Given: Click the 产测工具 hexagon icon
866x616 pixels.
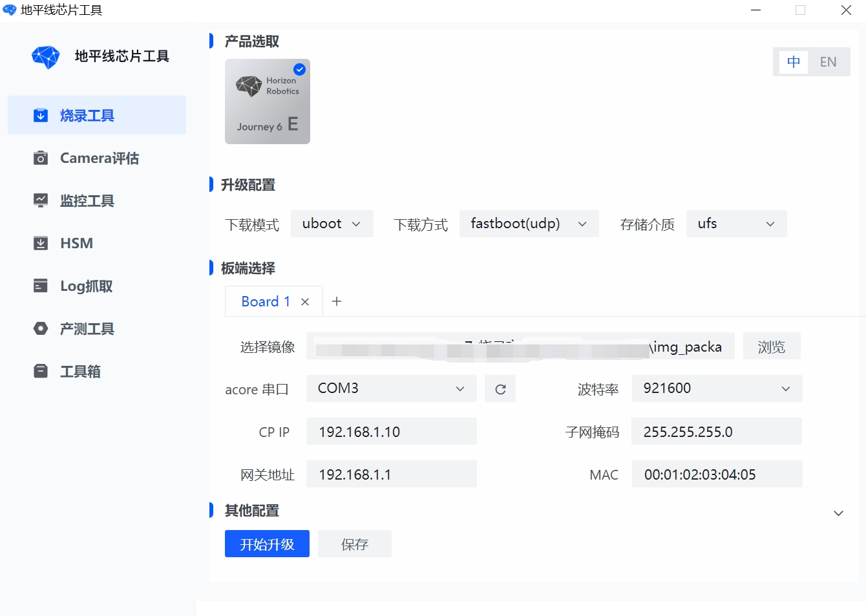Looking at the screenshot, I should click(x=41, y=328).
